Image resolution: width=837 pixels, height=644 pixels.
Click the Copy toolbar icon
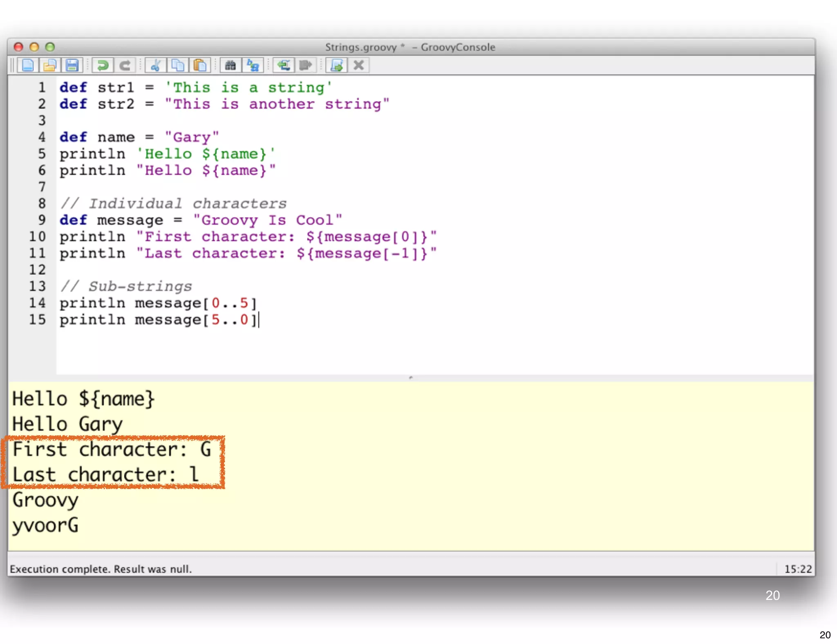click(x=177, y=65)
